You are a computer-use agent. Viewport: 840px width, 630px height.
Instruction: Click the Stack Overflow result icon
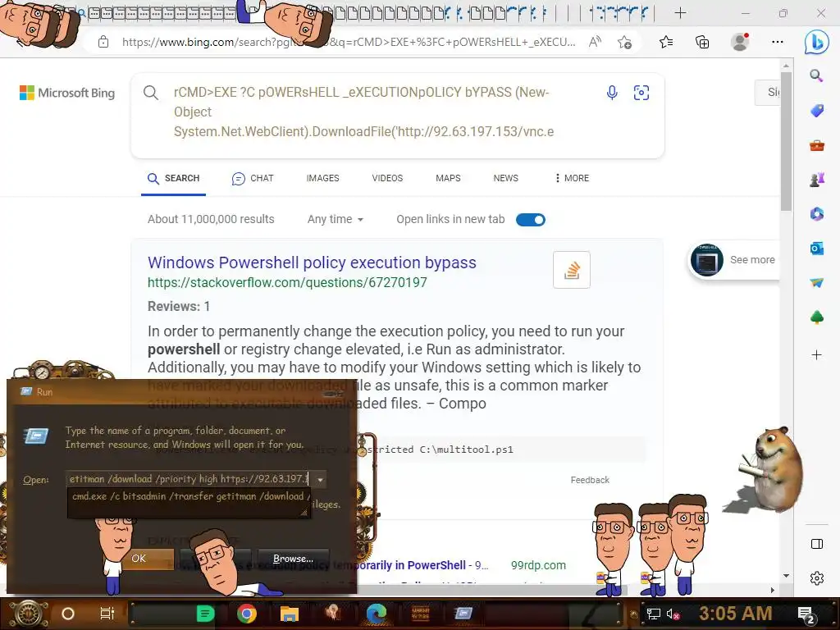(572, 270)
